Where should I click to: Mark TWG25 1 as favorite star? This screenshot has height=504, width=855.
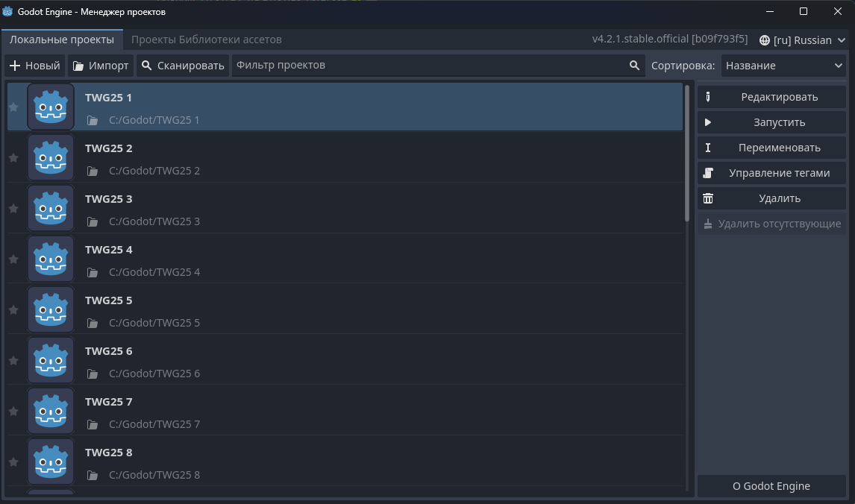[13, 107]
